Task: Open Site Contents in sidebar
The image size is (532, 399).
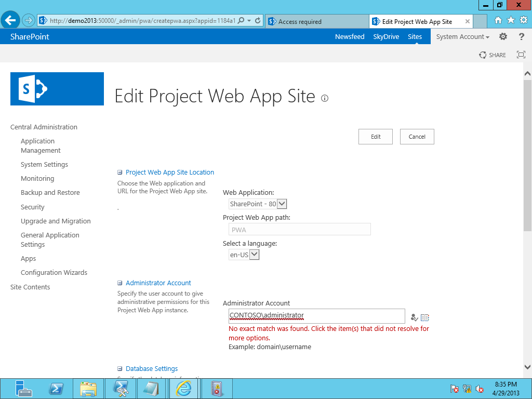Action: pyautogui.click(x=30, y=287)
